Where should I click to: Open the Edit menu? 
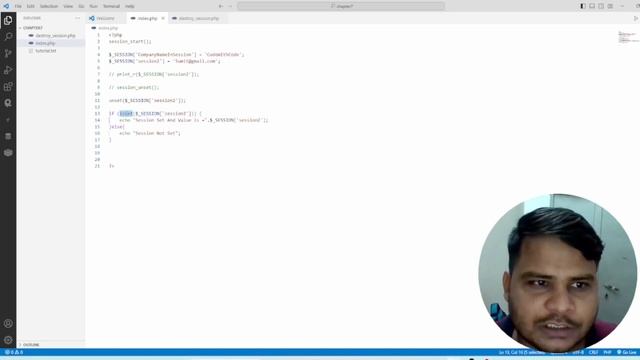pyautogui.click(x=31, y=6)
